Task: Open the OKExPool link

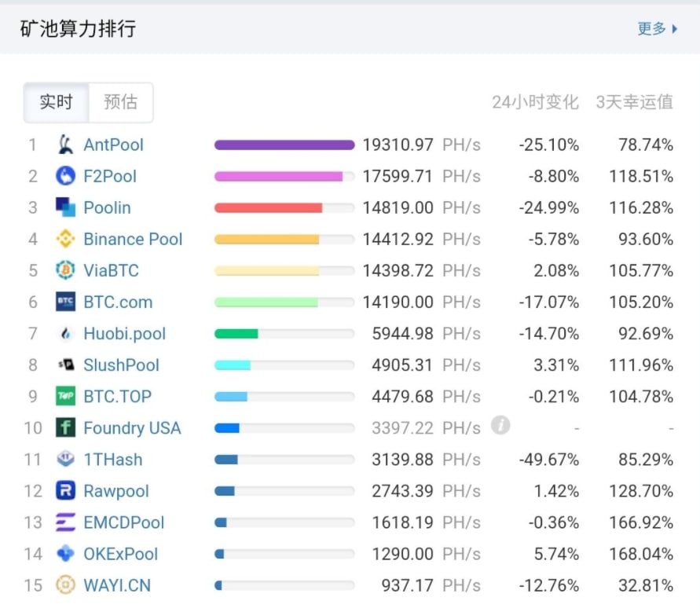Action: (120, 554)
